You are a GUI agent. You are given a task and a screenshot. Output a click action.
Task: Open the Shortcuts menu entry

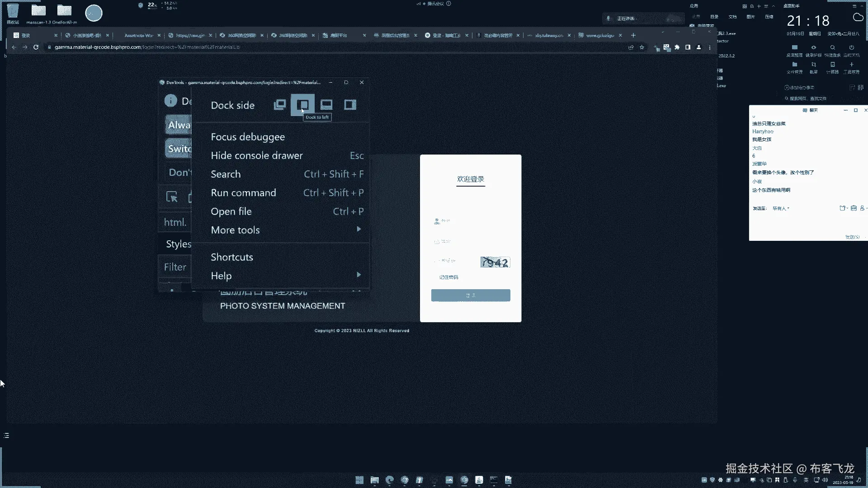tap(232, 257)
